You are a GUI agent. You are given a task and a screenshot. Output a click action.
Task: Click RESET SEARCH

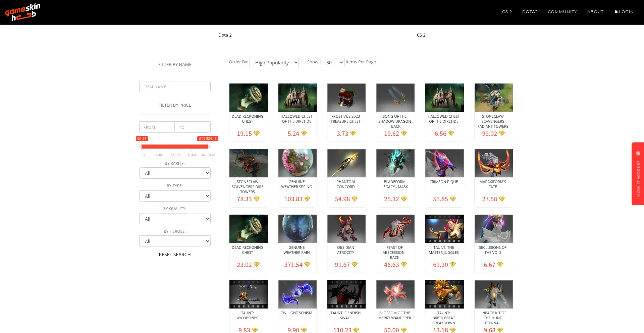click(175, 254)
